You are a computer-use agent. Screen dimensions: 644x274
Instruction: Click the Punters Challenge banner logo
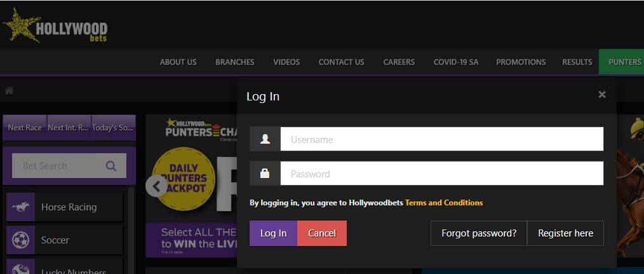[x=201, y=129]
